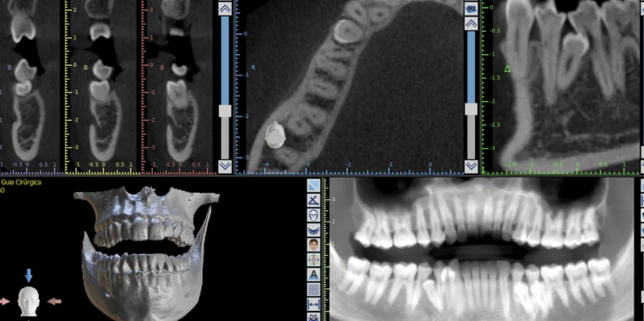Select the implant in the axial view
Screen dimensions: 644x321
click(275, 135)
